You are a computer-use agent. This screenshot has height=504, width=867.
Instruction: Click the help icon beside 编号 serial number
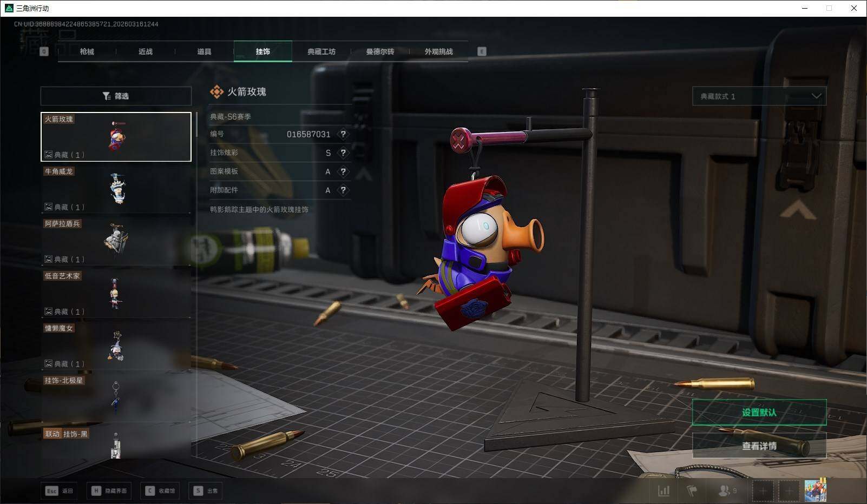(343, 134)
